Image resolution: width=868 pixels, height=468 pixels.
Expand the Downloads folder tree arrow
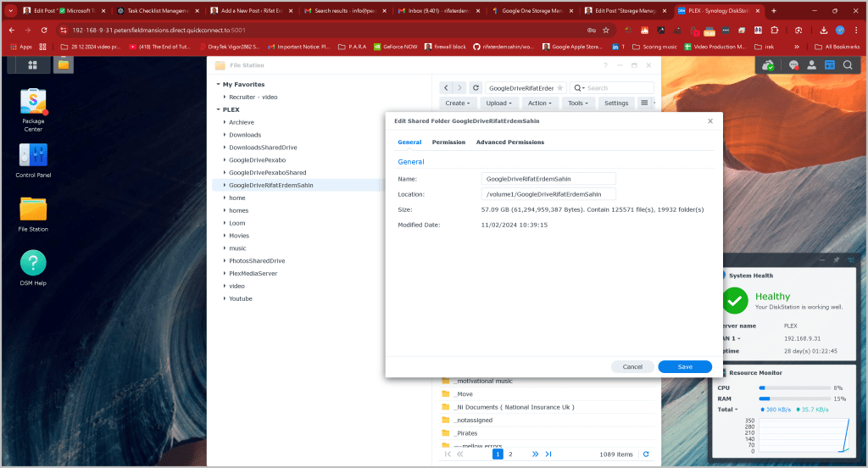tap(224, 135)
